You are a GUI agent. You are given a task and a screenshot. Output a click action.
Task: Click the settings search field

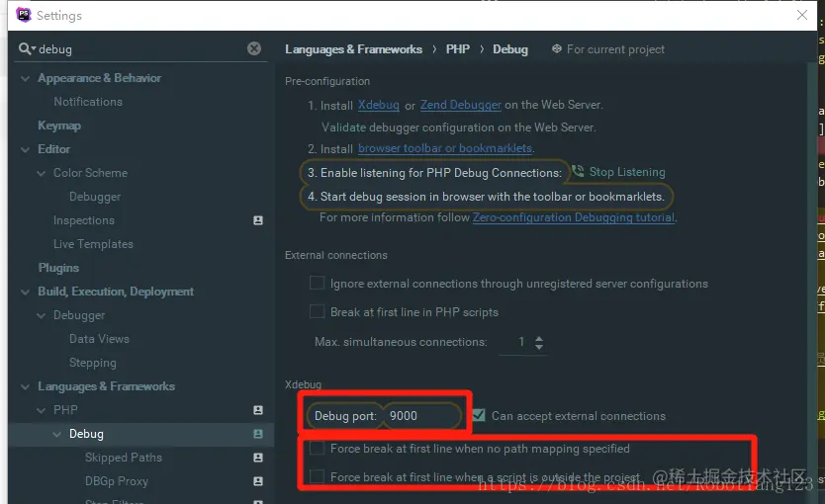pos(142,48)
